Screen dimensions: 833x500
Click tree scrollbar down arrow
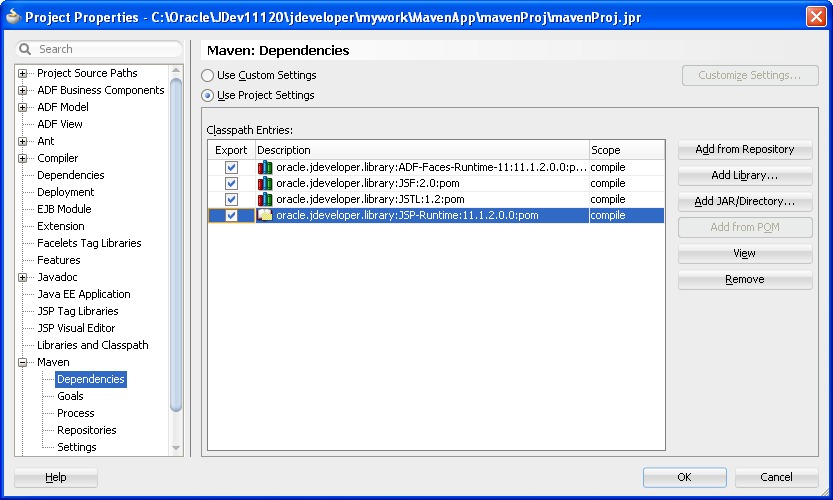176,448
